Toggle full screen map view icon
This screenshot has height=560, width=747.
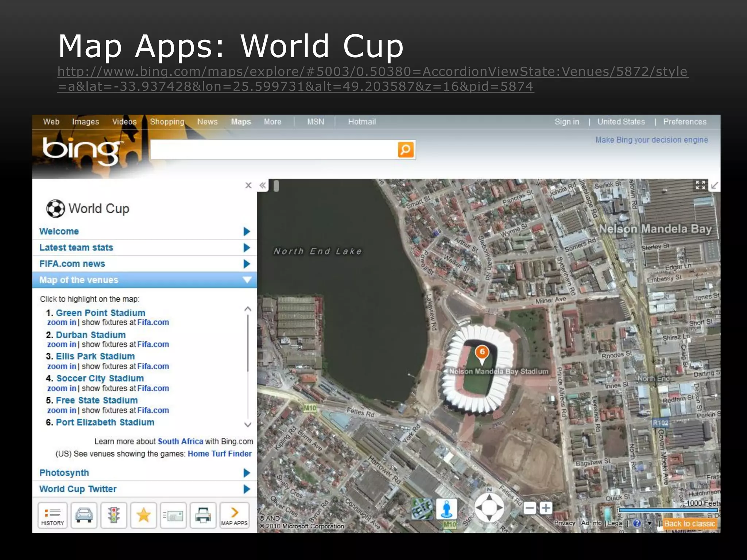[700, 185]
